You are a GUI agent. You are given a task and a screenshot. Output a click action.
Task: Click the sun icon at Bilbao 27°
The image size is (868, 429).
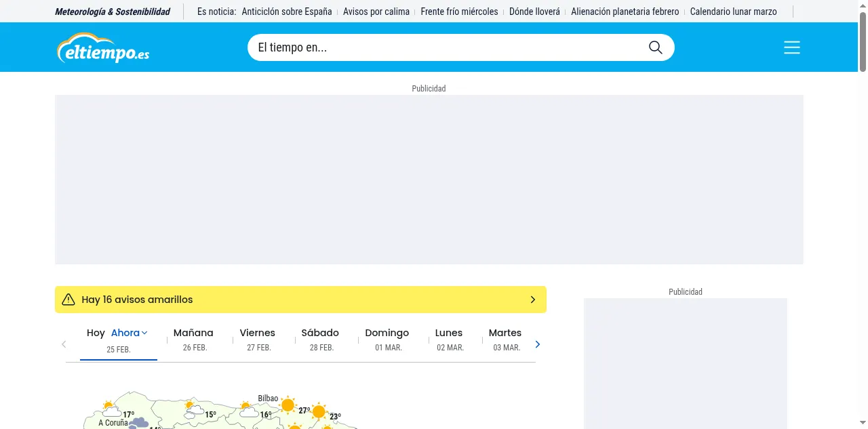288,405
